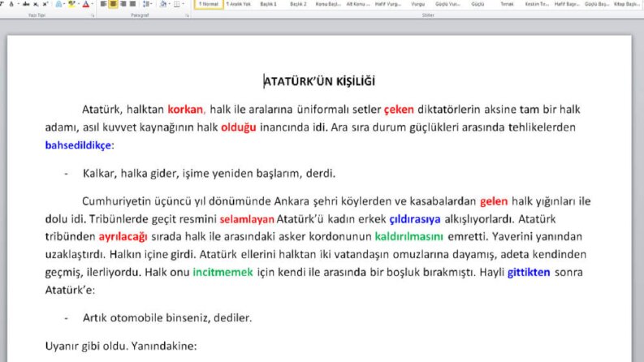Viewport: 644px width, 362px height.
Task: Apply paragraph shading paint bucket
Action: pos(163,4)
